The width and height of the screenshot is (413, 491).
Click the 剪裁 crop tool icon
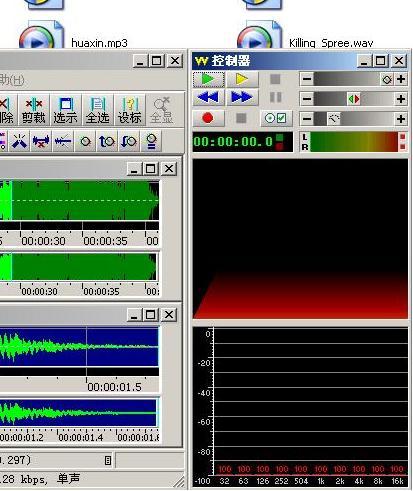[33, 110]
